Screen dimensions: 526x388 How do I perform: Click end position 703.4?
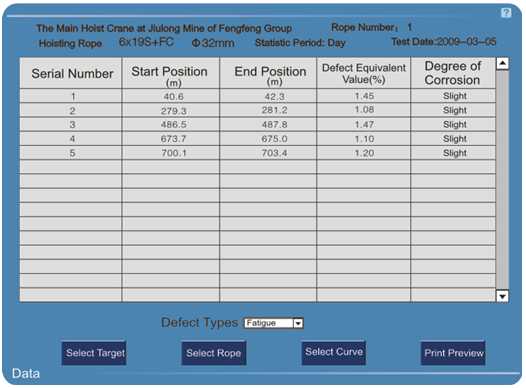click(x=274, y=153)
